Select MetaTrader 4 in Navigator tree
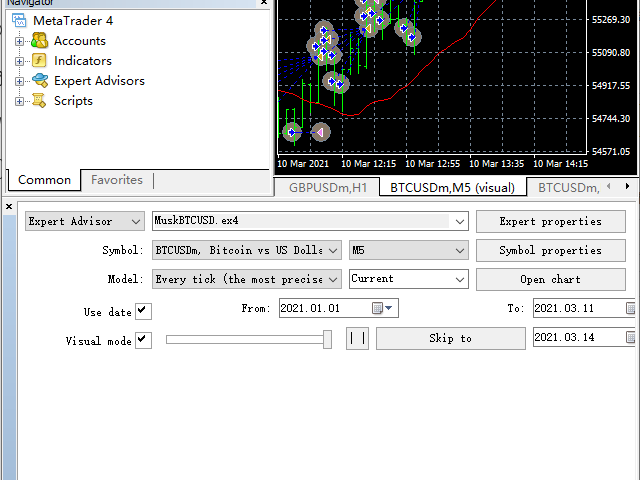The image size is (640, 480). click(x=73, y=20)
